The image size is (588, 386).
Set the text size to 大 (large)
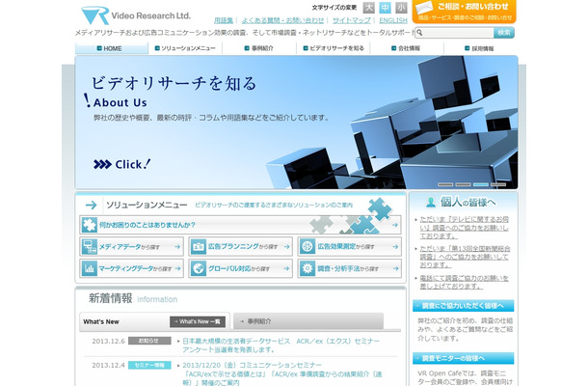point(368,8)
